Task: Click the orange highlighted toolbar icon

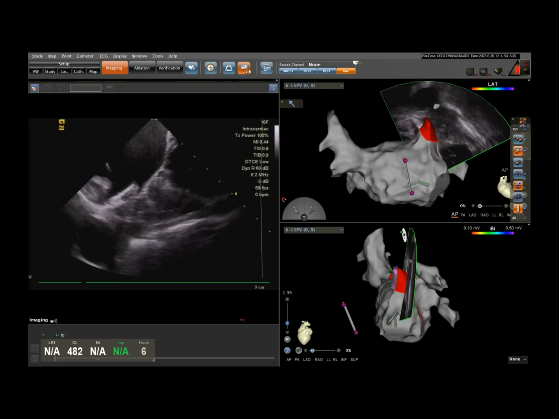Action: (x=244, y=67)
